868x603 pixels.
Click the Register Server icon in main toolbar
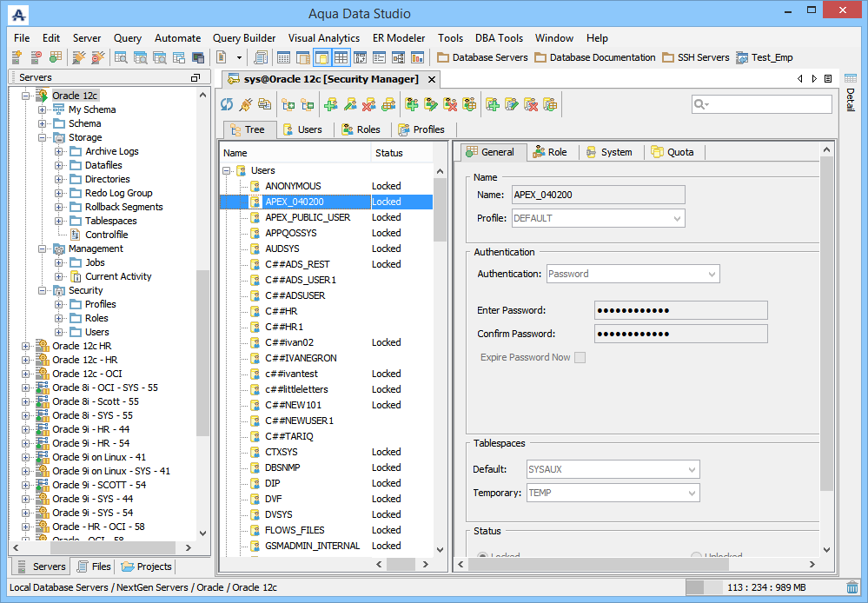17,57
